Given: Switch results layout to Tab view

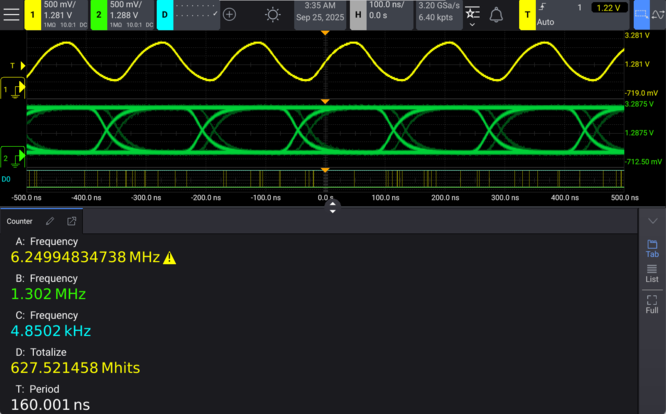Looking at the screenshot, I should (x=652, y=248).
